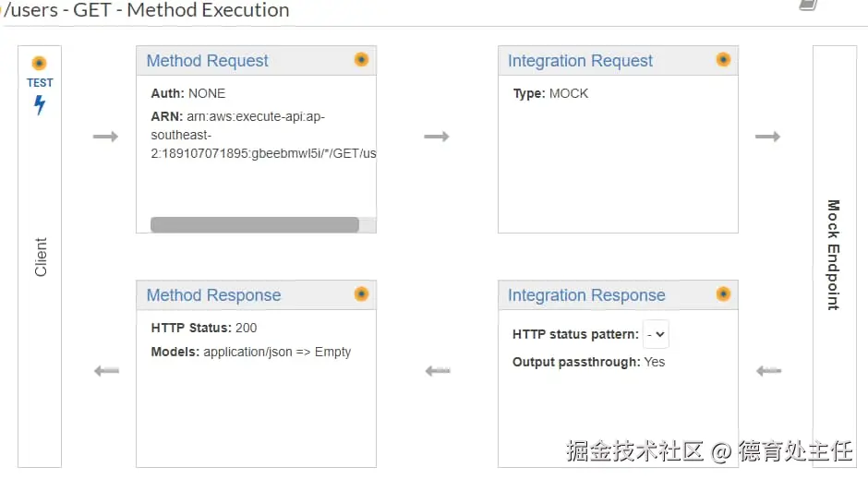Click arrow from Mock Endpoint to Integration Response
868x479 pixels.
[x=768, y=371]
